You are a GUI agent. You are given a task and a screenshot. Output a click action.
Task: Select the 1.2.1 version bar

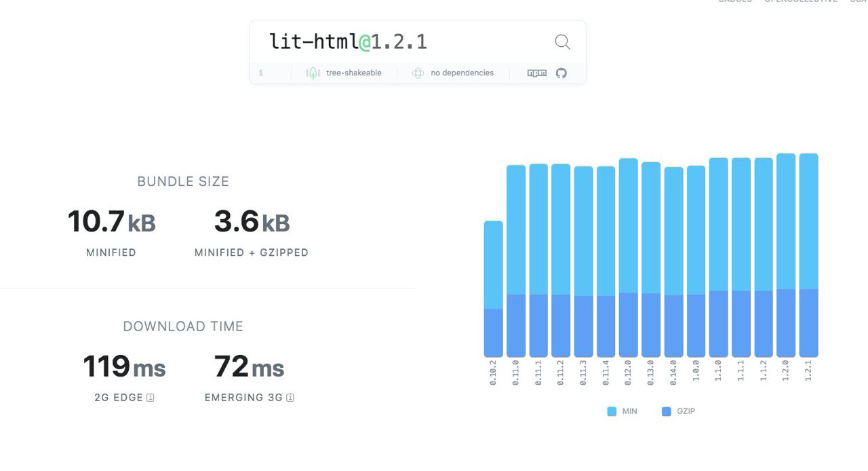(809, 255)
